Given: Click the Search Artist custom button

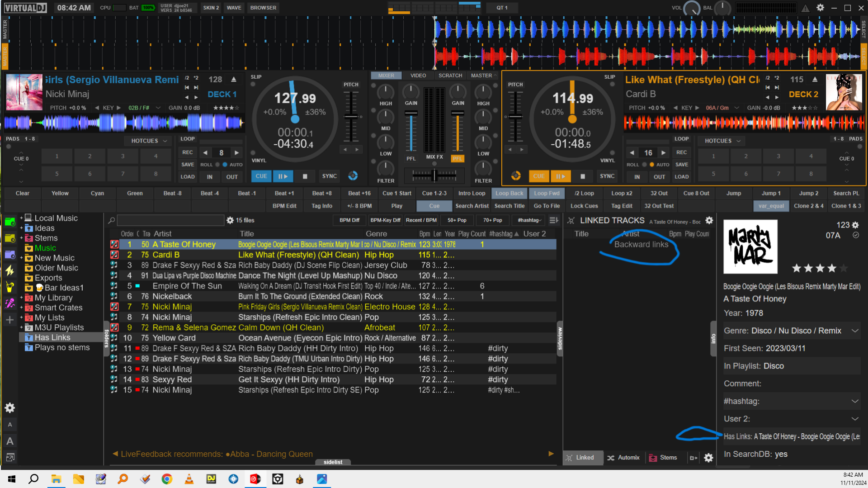Looking at the screenshot, I should tap(472, 206).
